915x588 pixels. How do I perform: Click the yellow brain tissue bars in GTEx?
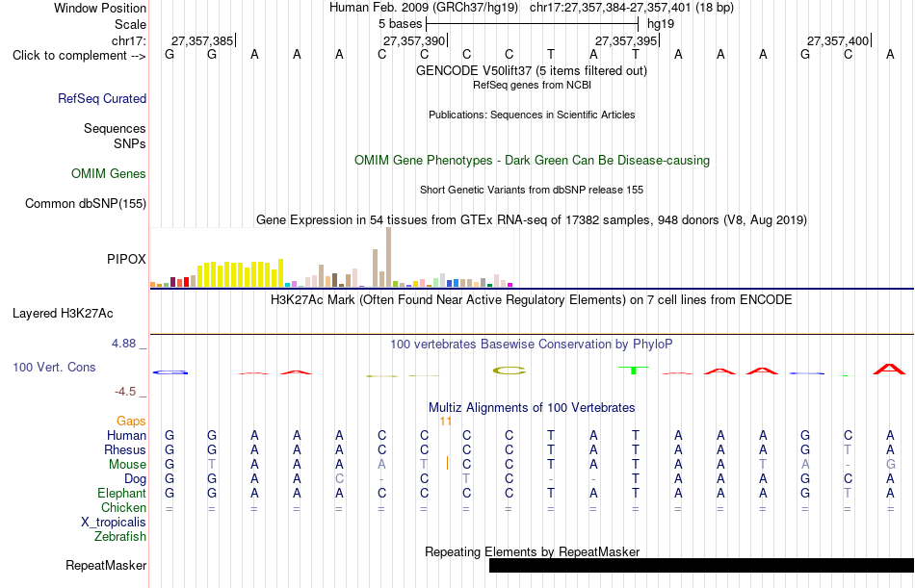coord(241,273)
